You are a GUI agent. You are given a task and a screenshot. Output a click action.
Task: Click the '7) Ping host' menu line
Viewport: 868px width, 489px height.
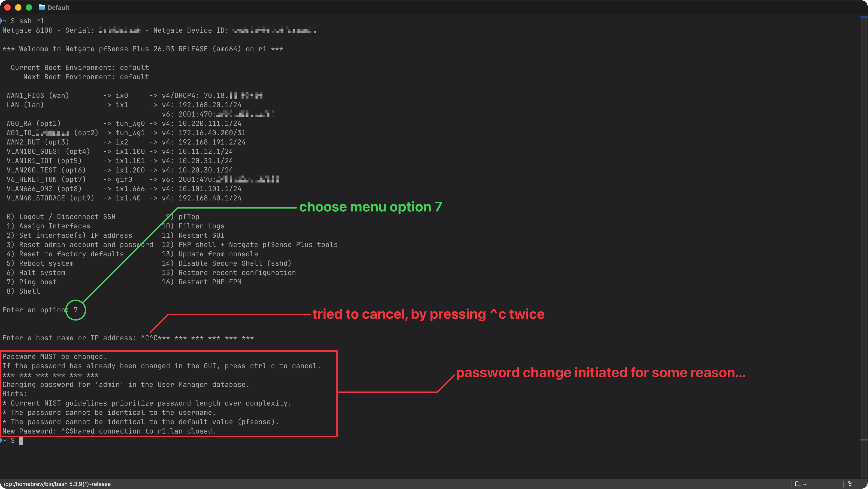[x=32, y=282]
